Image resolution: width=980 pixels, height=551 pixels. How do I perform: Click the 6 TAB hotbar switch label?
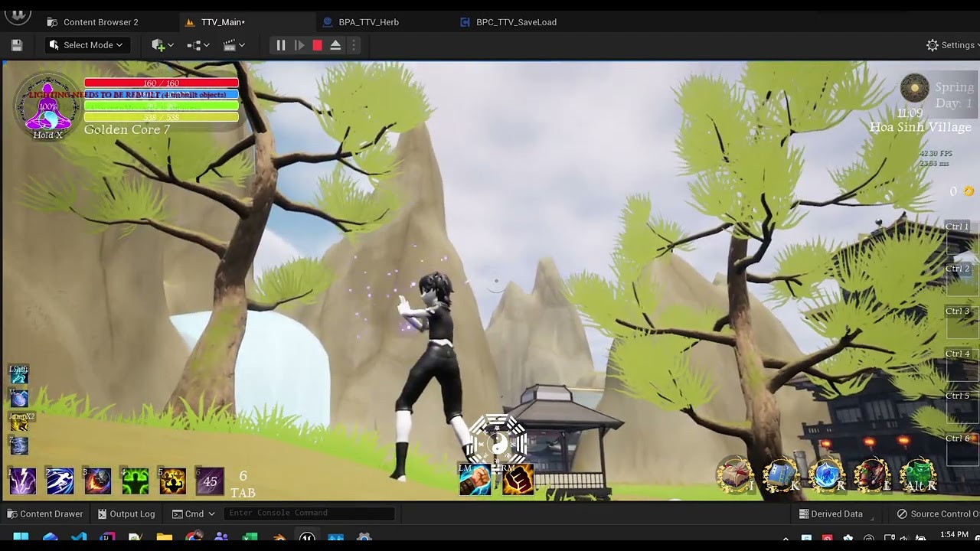[x=243, y=484]
